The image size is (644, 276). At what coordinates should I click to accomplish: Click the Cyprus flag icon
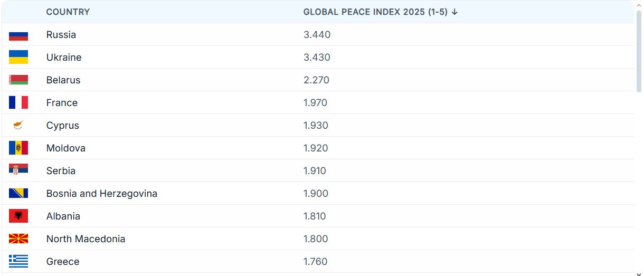click(18, 126)
